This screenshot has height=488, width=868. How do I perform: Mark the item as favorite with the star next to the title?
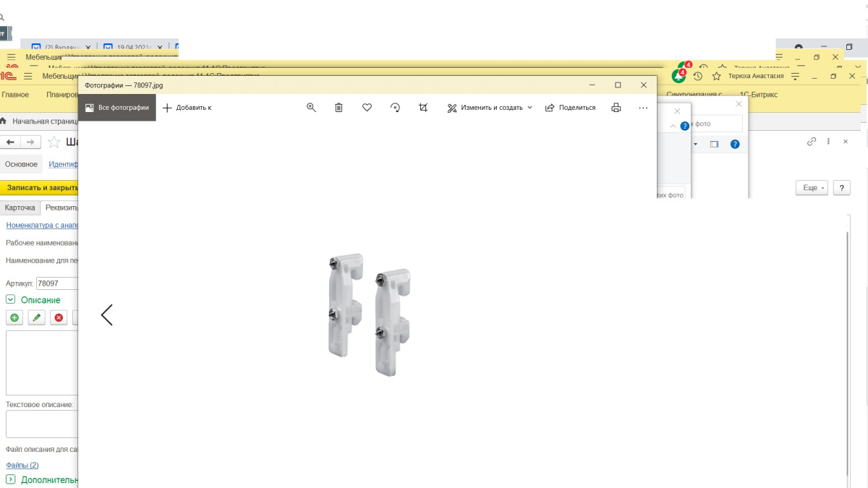pos(54,142)
